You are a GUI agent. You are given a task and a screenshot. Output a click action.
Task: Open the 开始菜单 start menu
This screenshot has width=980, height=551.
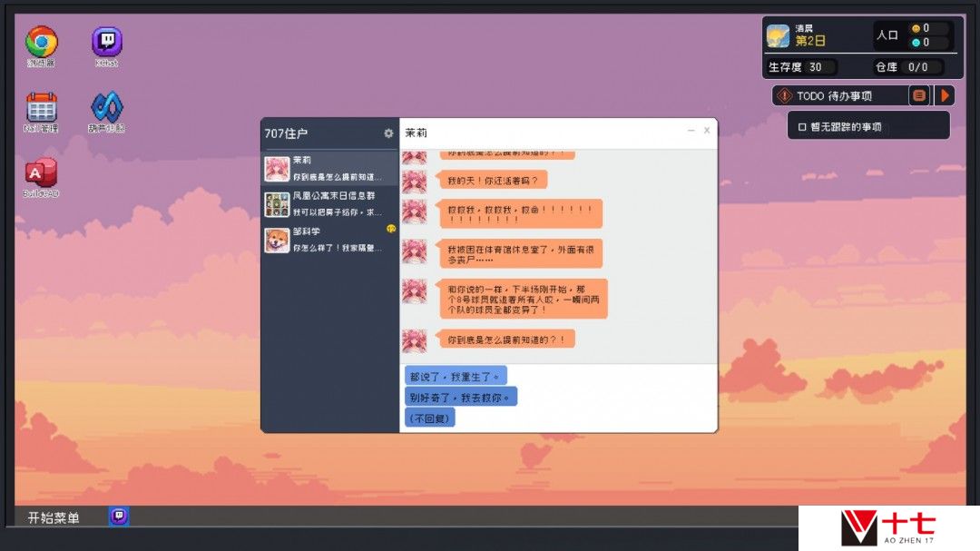pyautogui.click(x=54, y=517)
